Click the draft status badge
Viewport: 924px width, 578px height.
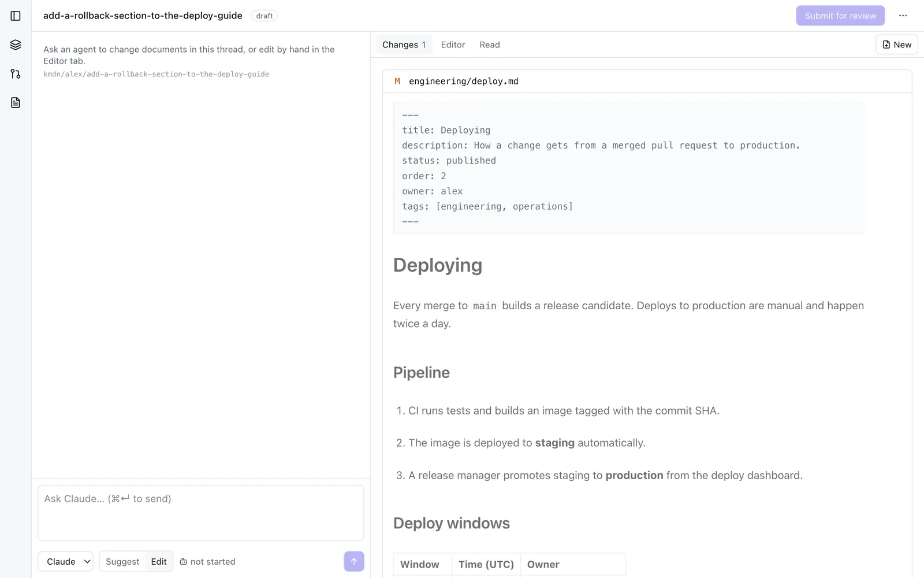click(x=264, y=16)
